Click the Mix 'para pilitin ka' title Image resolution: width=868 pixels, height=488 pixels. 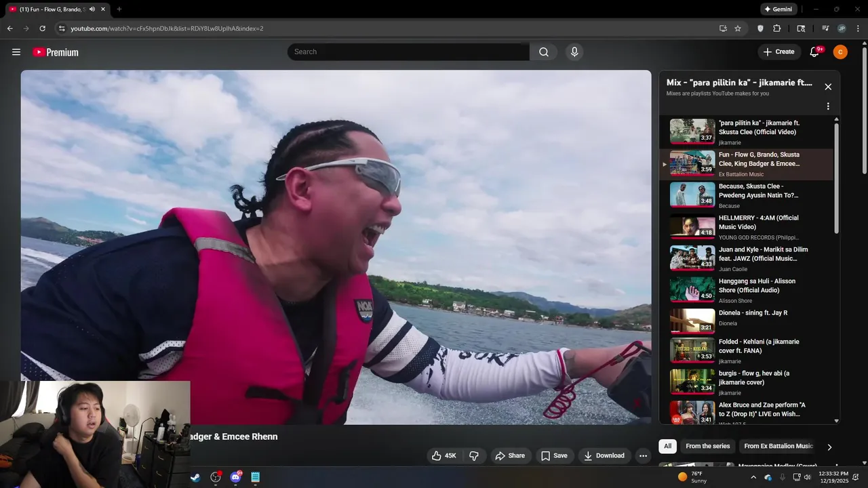click(x=739, y=83)
